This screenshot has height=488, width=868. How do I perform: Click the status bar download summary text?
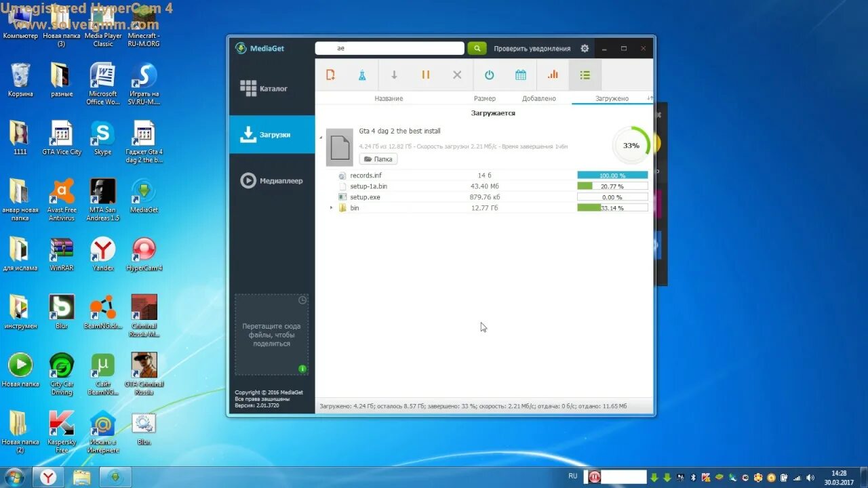point(473,406)
